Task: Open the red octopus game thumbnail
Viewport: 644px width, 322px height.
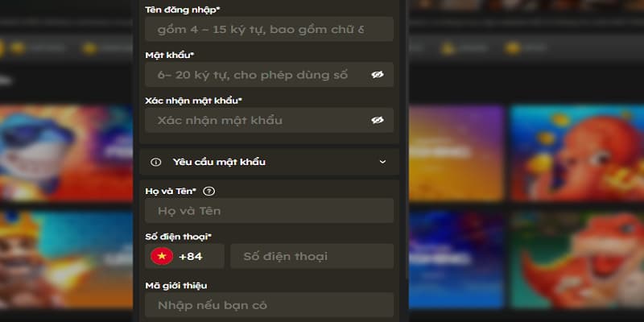Action: click(x=577, y=153)
